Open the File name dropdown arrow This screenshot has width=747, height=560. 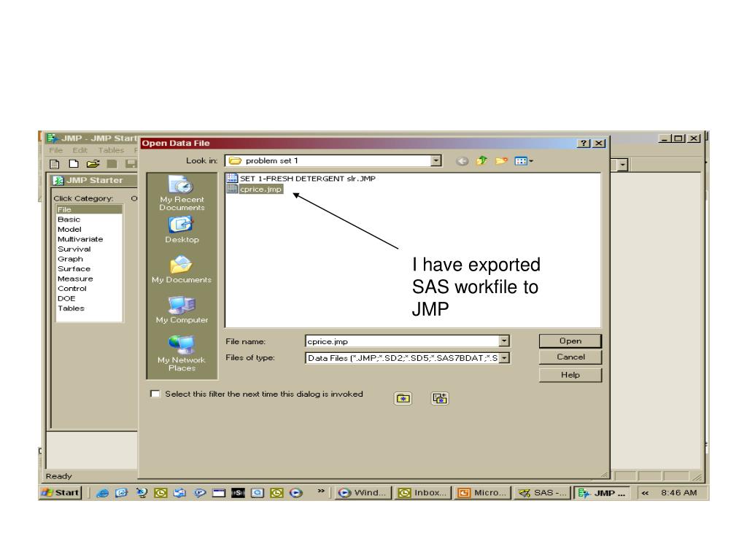coord(504,341)
